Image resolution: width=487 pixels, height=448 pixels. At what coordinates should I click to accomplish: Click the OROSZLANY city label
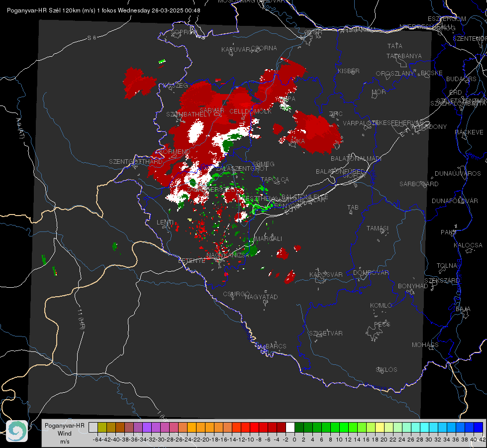pyautogui.click(x=395, y=74)
